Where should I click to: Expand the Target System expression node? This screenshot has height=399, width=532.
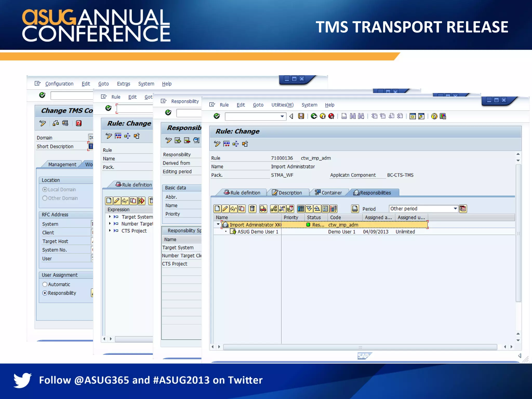click(x=110, y=217)
